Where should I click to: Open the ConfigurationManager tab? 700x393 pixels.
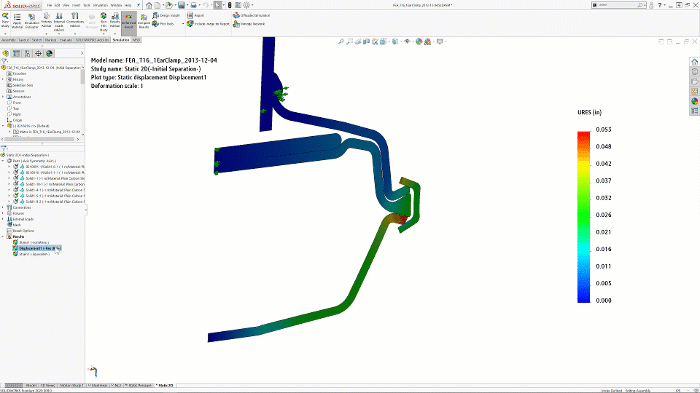pos(28,53)
